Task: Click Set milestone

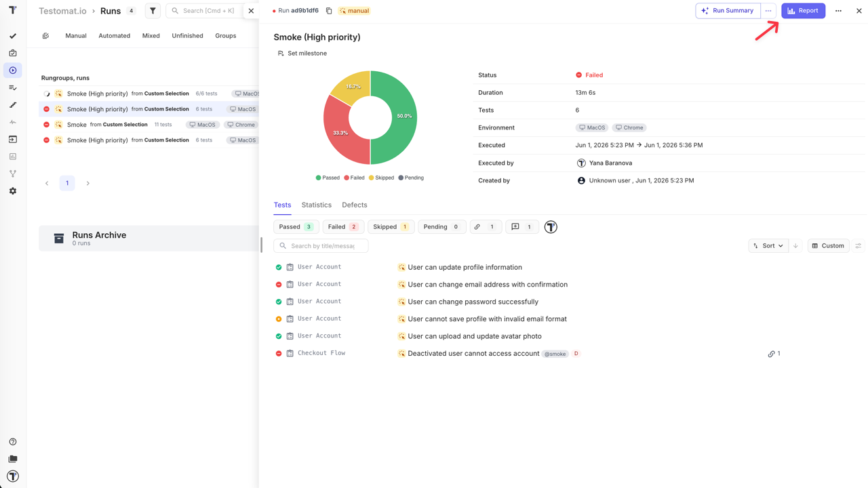Action: pos(302,54)
